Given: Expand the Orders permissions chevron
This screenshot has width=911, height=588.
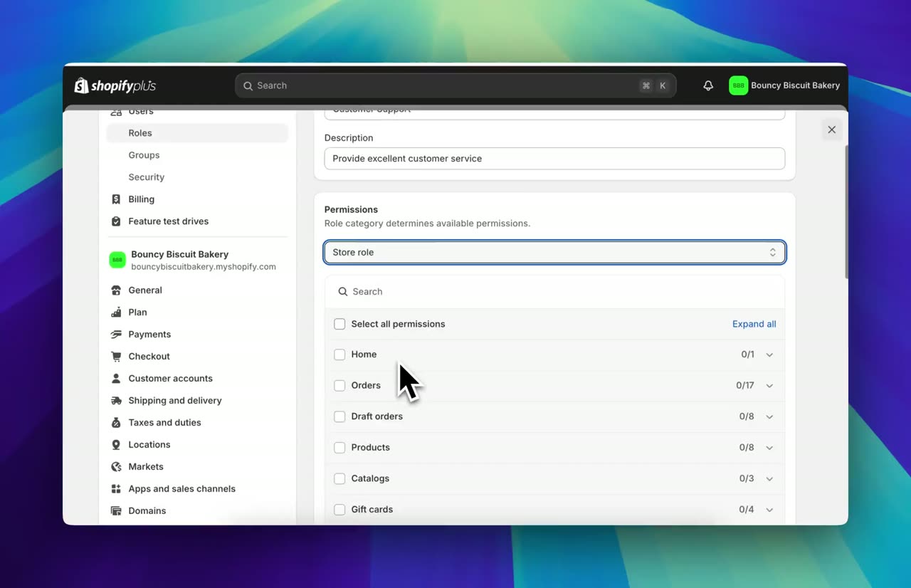Looking at the screenshot, I should click(769, 386).
